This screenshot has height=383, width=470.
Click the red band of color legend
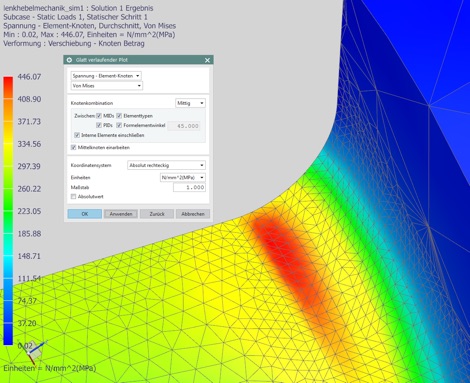point(8,87)
